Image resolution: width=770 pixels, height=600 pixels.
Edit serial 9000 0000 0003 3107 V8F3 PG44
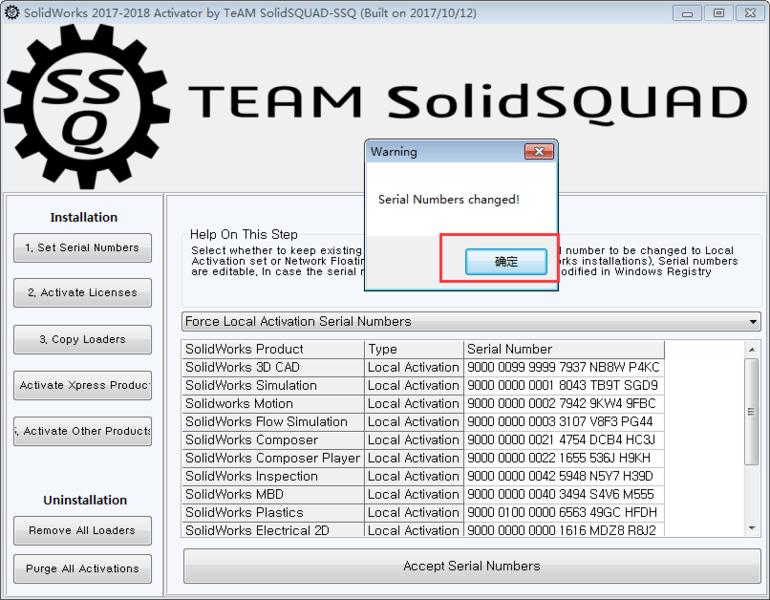(x=564, y=422)
